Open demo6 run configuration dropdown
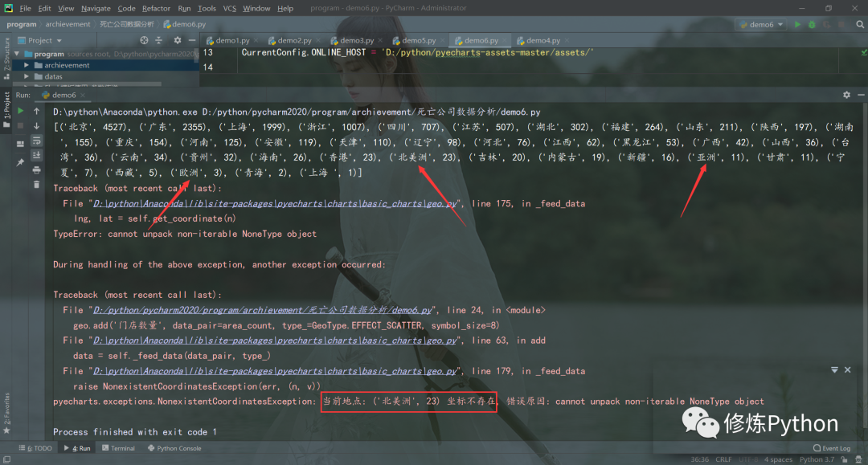The width and height of the screenshot is (868, 465). pos(761,24)
